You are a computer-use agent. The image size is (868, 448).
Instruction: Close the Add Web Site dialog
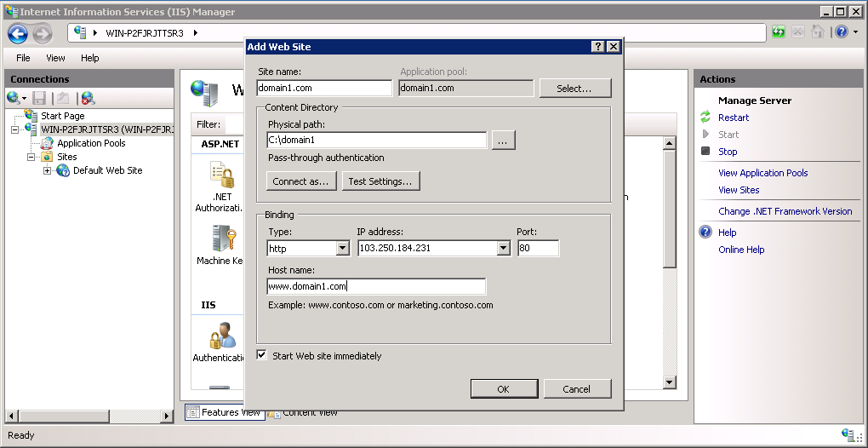click(613, 47)
